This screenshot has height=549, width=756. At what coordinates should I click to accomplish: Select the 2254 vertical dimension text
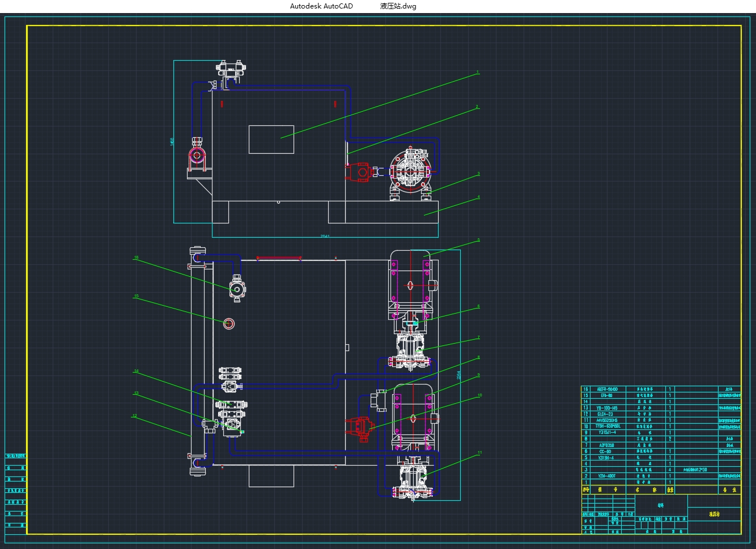point(458,375)
